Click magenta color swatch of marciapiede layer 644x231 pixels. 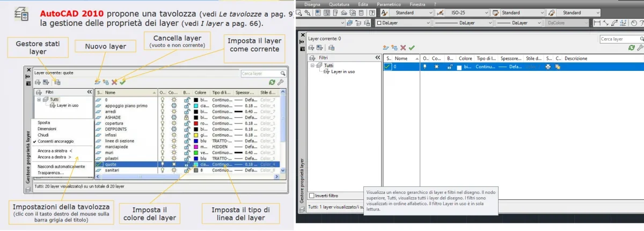click(195, 147)
